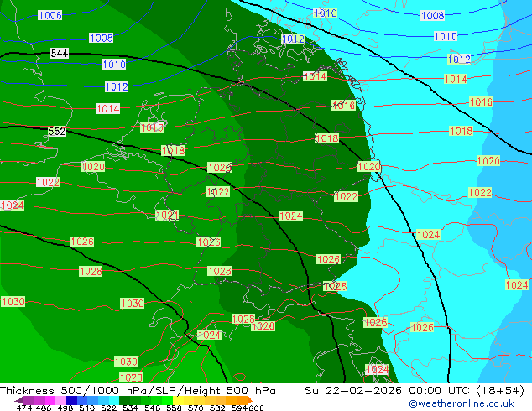Viewport: 532px width, 411px height.
Task: Click the 534 legend value
Action: click(x=130, y=408)
